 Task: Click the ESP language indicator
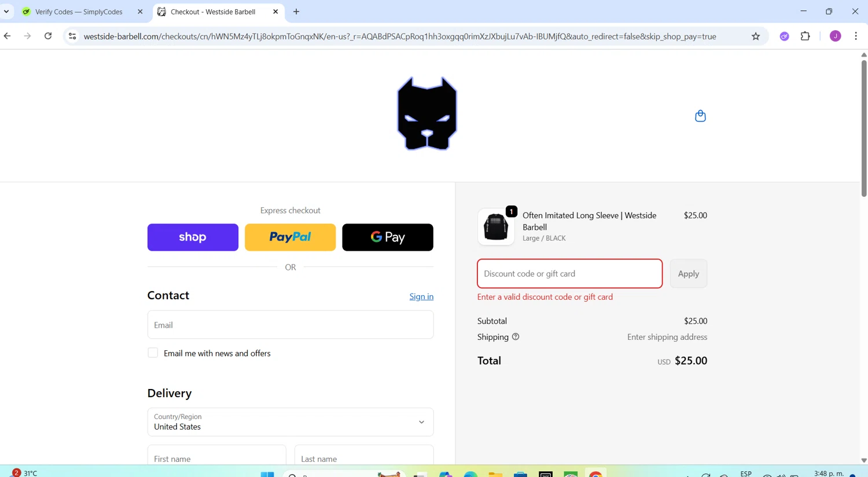(746, 474)
